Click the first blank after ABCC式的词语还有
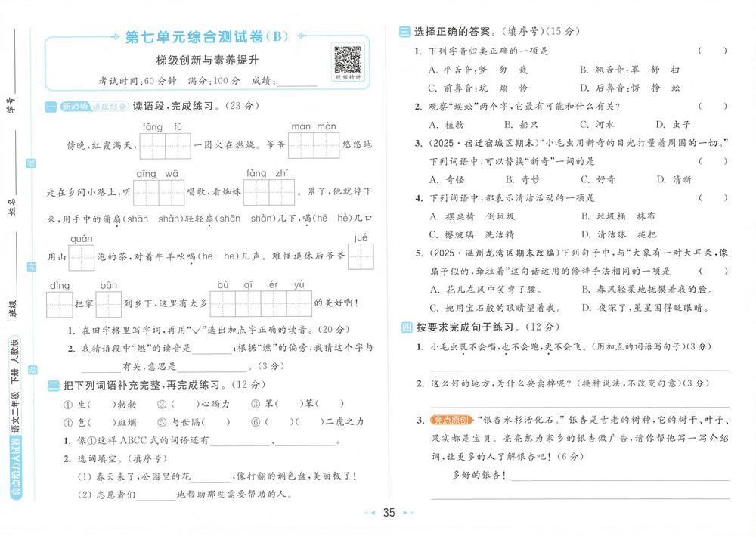The height and width of the screenshot is (537, 756). click(x=240, y=440)
